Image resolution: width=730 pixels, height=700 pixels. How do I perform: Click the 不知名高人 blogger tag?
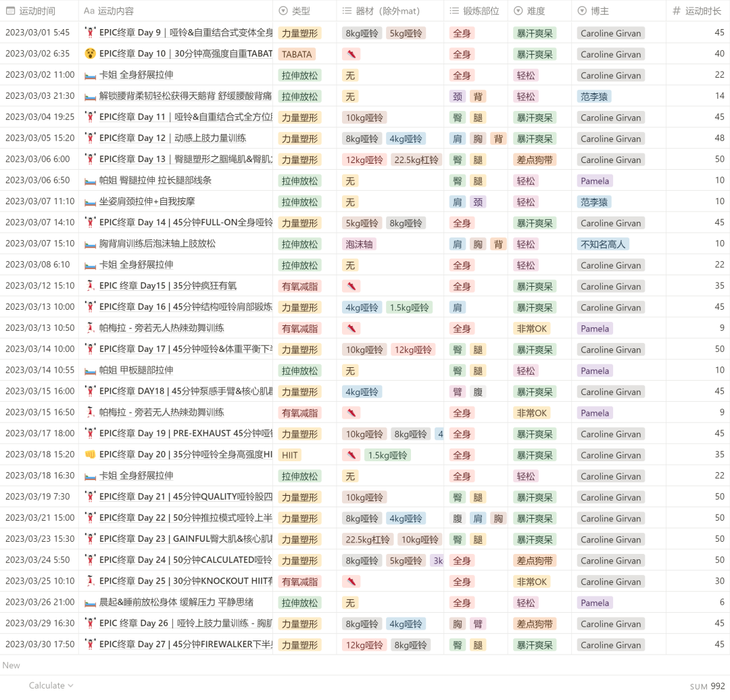[603, 244]
